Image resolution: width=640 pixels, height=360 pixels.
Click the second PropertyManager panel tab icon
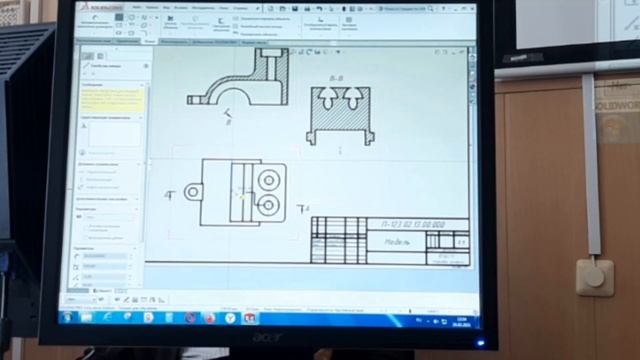click(x=100, y=56)
